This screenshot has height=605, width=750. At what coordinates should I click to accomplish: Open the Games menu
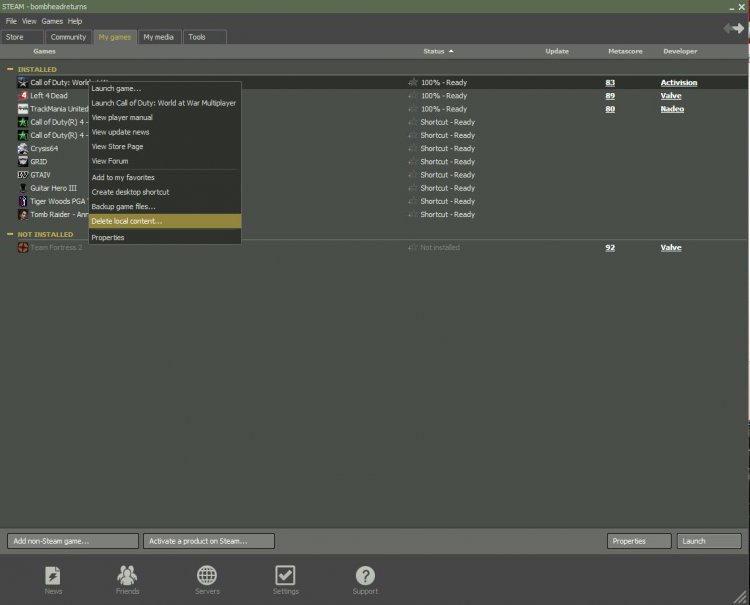(x=52, y=21)
